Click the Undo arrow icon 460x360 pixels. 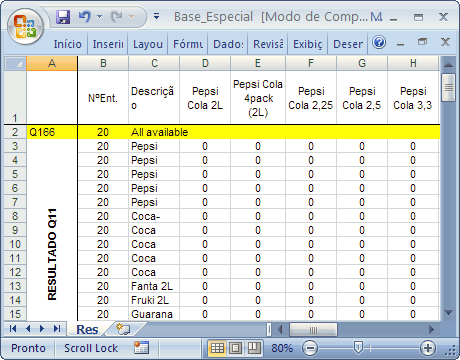click(84, 16)
